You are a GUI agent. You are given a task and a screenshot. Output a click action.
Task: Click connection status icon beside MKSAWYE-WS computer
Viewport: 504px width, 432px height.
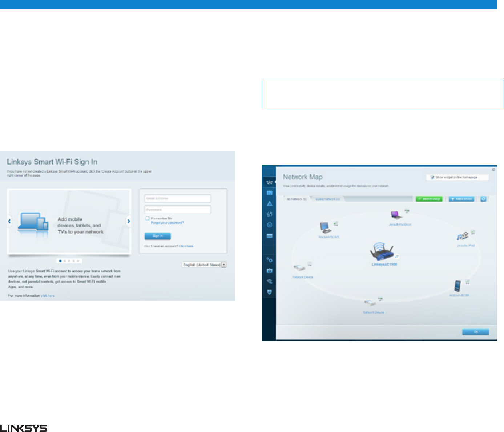click(336, 224)
